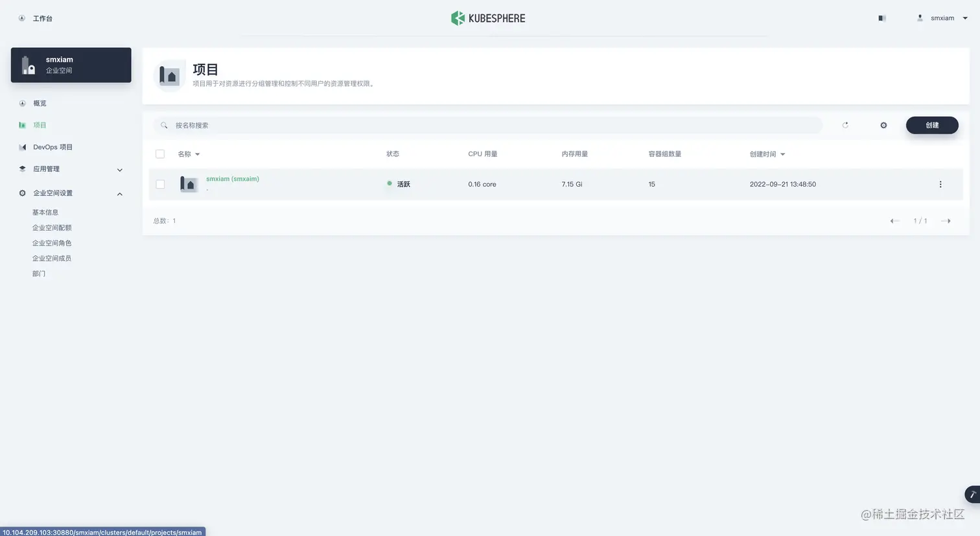980x536 pixels.
Task: Focus the 按名称搜索 search field
Action: (x=487, y=125)
